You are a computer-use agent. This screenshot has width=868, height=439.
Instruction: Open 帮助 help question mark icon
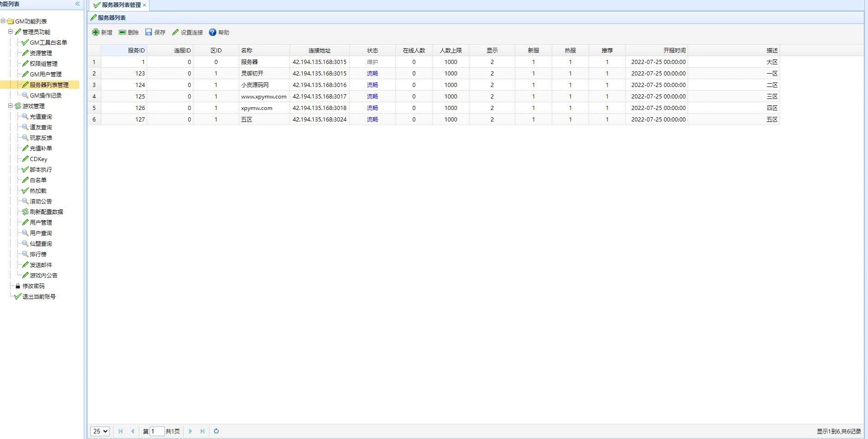213,32
